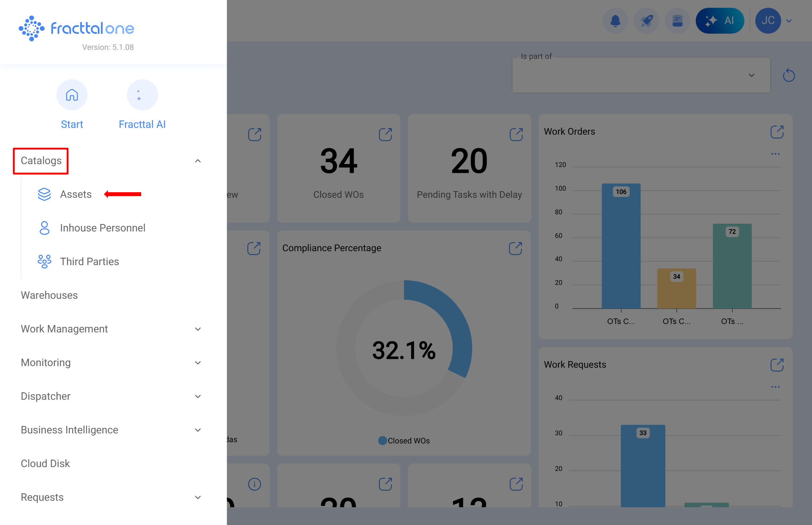Click the Inhouse Personnel person icon
The width and height of the screenshot is (812, 525).
coord(44,228)
